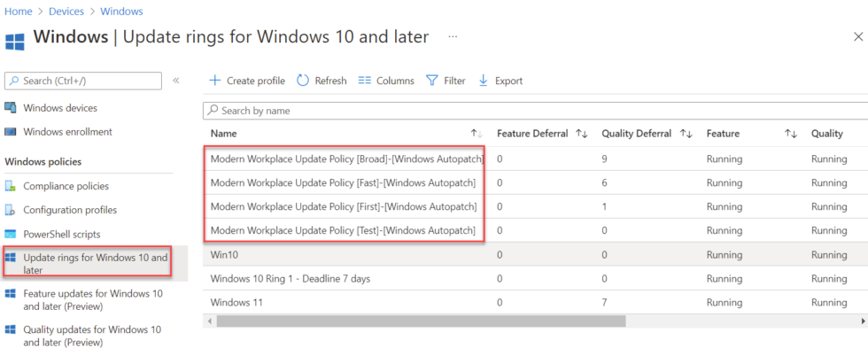
Task: Click the Filter funnel icon
Action: click(432, 81)
